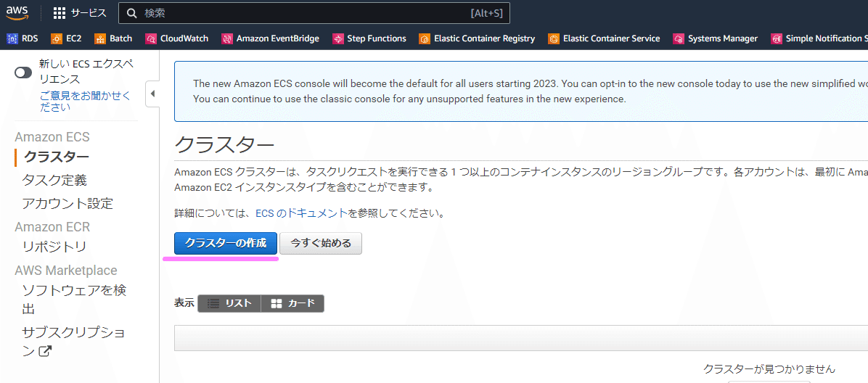Viewport: 868px width, 383px height.
Task: Click the リスト view list icon
Action: 213,303
